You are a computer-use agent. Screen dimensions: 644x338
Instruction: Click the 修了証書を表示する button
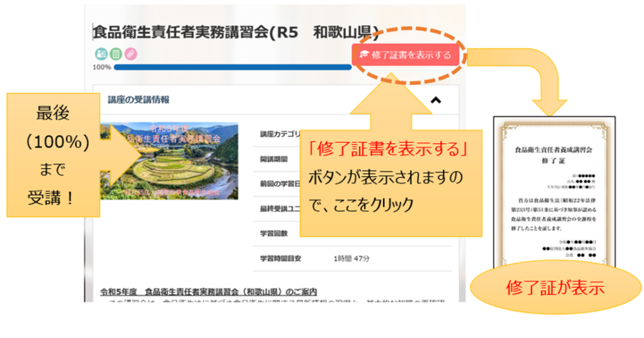(406, 55)
